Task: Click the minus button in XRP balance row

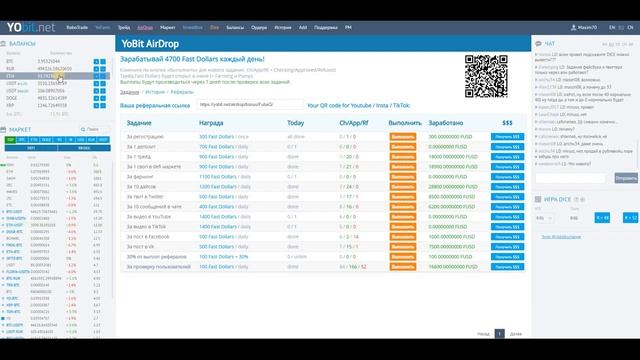Action: pos(103,106)
